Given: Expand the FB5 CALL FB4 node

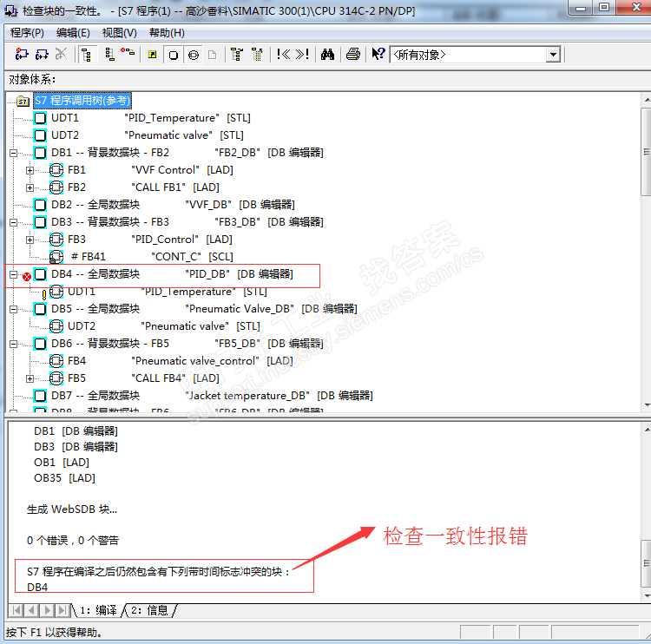Looking at the screenshot, I should pyautogui.click(x=30, y=378).
